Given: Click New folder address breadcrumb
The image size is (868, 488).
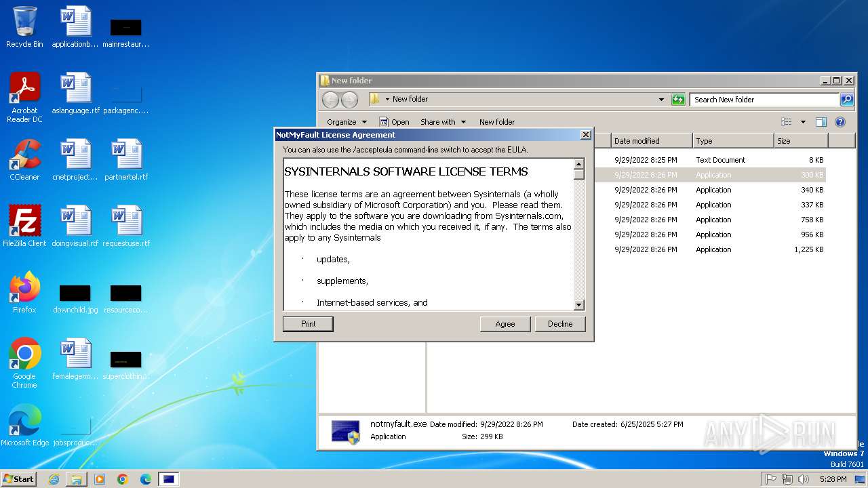Looking at the screenshot, I should (410, 99).
